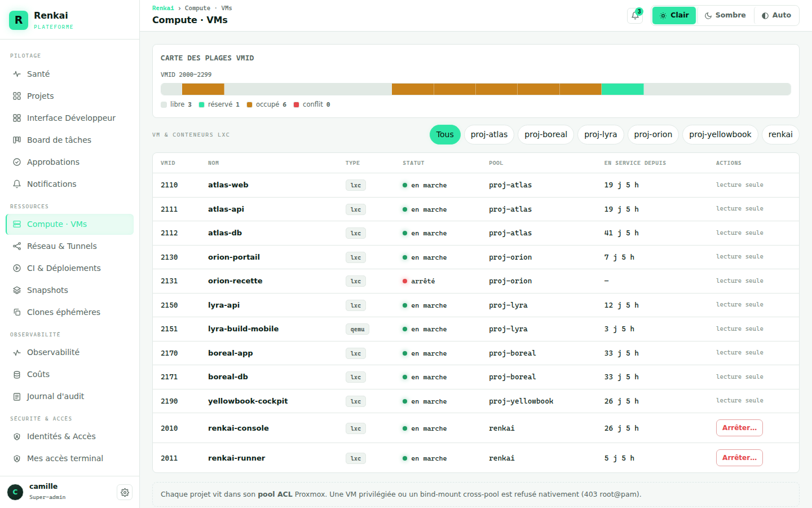Go to CI & Déploiements
This screenshot has height=508, width=812.
[x=70, y=268]
